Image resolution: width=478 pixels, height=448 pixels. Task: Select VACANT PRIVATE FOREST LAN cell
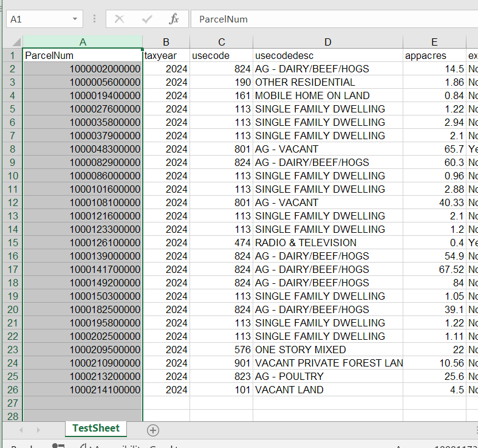328,363
